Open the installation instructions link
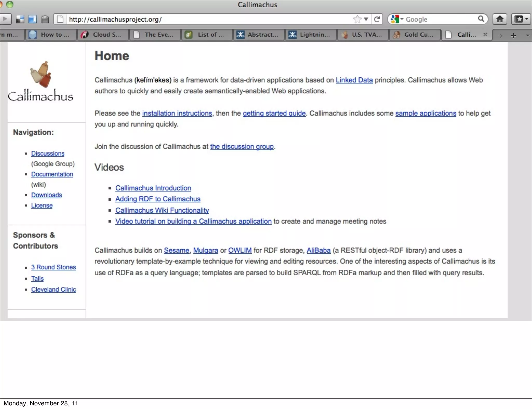This screenshot has width=532, height=409. 177,113
